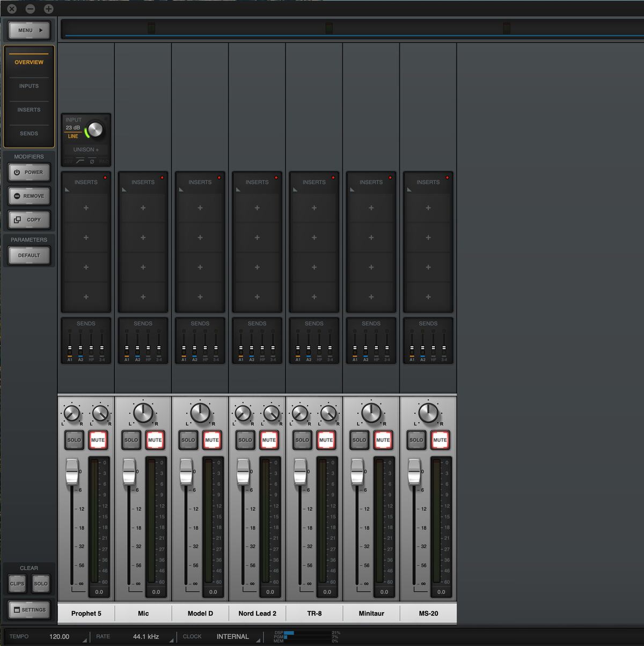Click the DEFAULT parameters button
This screenshot has width=644, height=646.
[x=29, y=255]
